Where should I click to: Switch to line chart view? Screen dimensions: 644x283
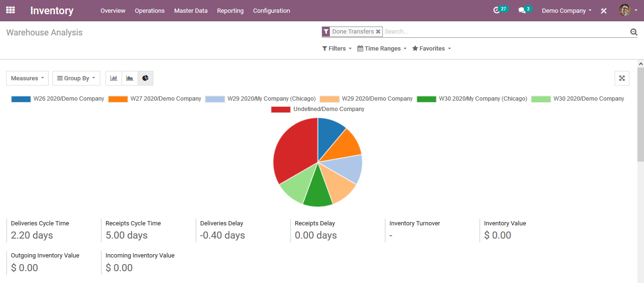pyautogui.click(x=130, y=78)
